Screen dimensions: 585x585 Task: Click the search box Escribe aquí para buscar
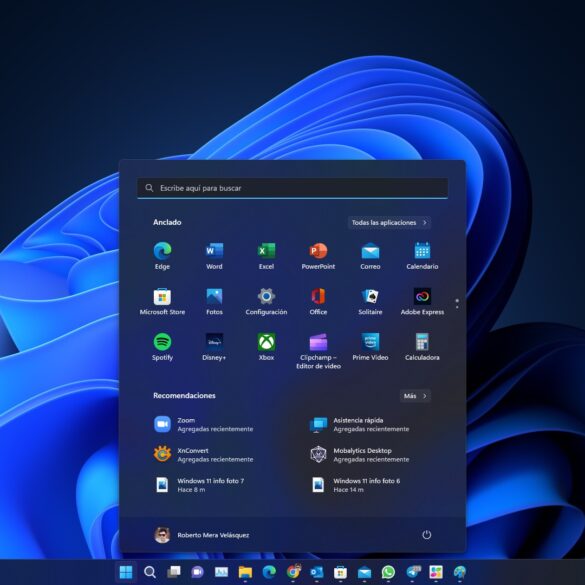[292, 188]
